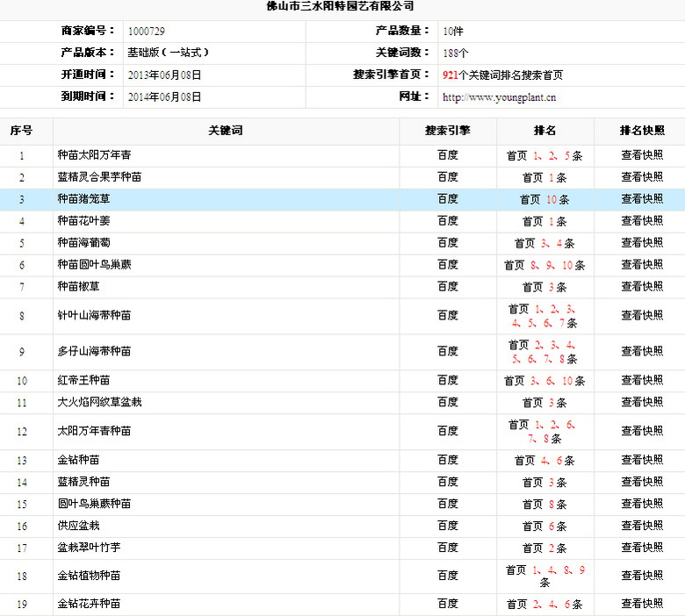Click 百度 search engine cell for 供应盆栽
685x616 pixels.
pyautogui.click(x=448, y=526)
